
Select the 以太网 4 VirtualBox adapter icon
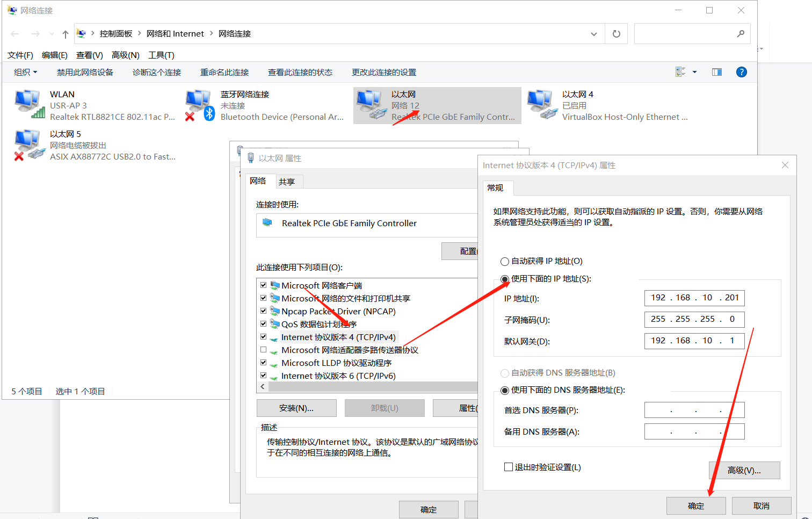pos(542,104)
